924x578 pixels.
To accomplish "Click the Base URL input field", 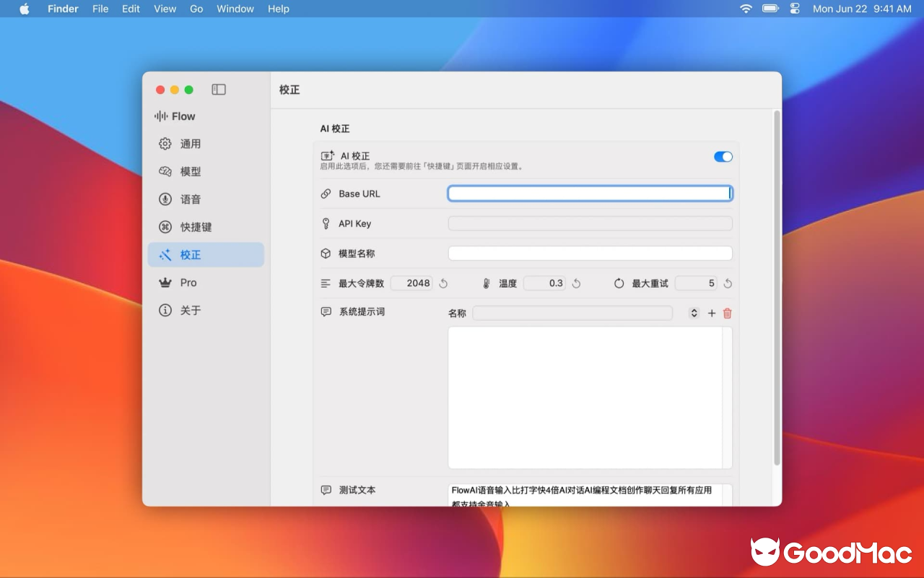I will click(590, 194).
